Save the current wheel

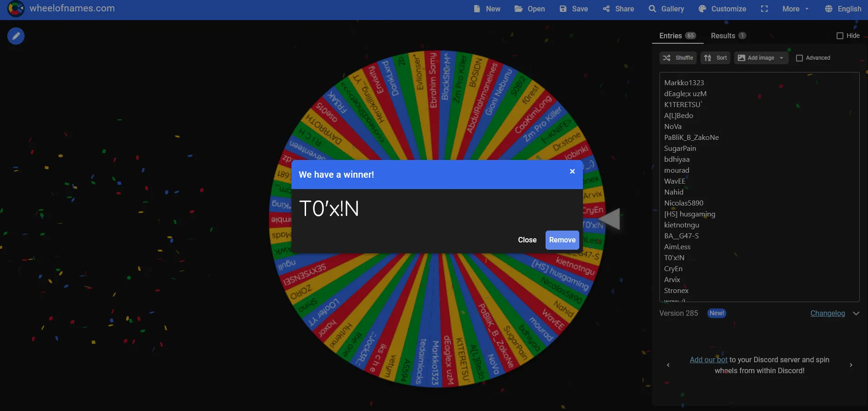click(574, 9)
